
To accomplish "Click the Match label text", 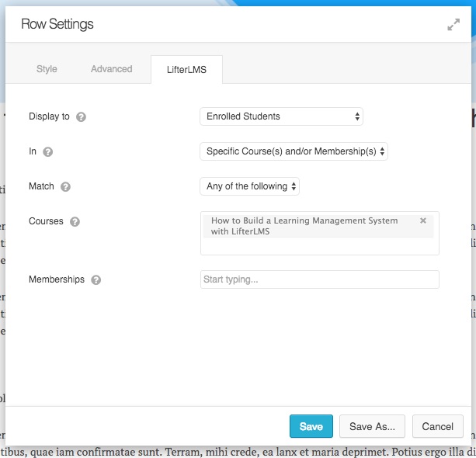I will 41,186.
